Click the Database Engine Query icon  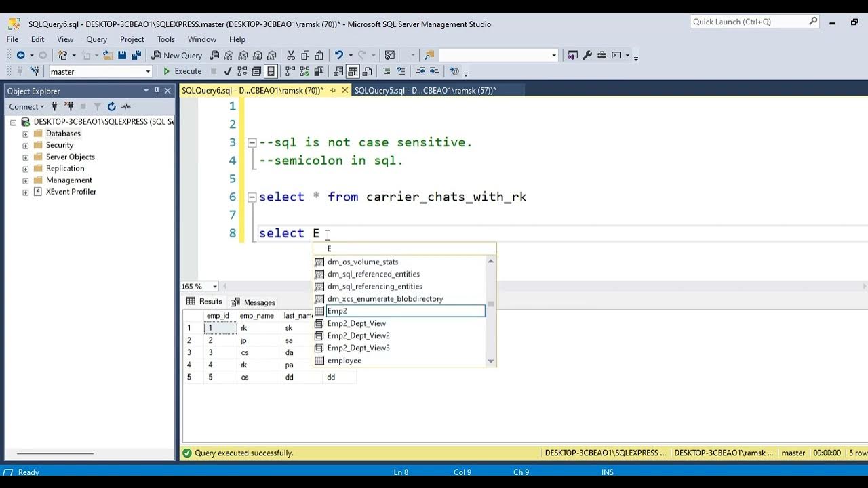point(214,55)
